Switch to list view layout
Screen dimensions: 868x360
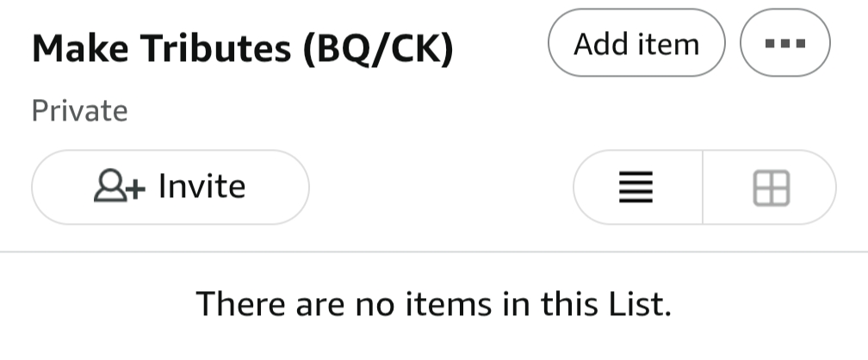coord(637,187)
